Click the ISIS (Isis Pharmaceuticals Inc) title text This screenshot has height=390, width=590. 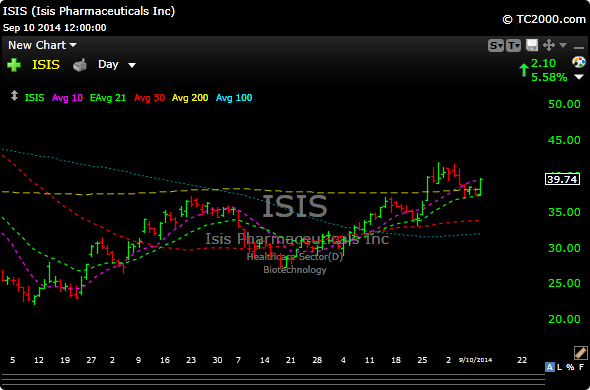pos(89,11)
